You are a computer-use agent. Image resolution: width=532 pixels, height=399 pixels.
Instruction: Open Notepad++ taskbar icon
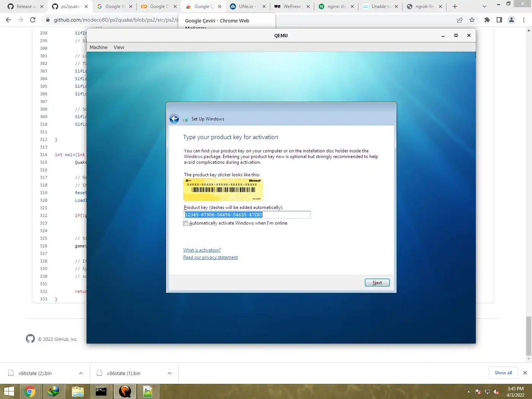pyautogui.click(x=149, y=391)
